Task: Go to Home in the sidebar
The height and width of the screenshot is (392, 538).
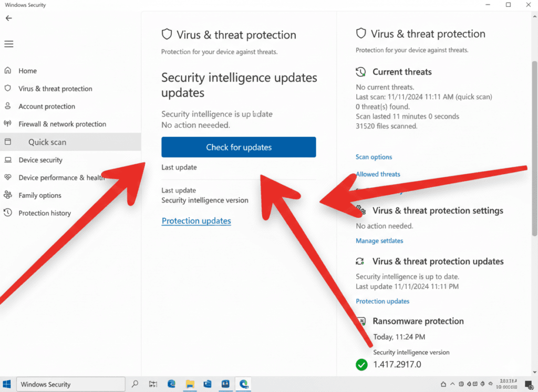Action: point(27,71)
